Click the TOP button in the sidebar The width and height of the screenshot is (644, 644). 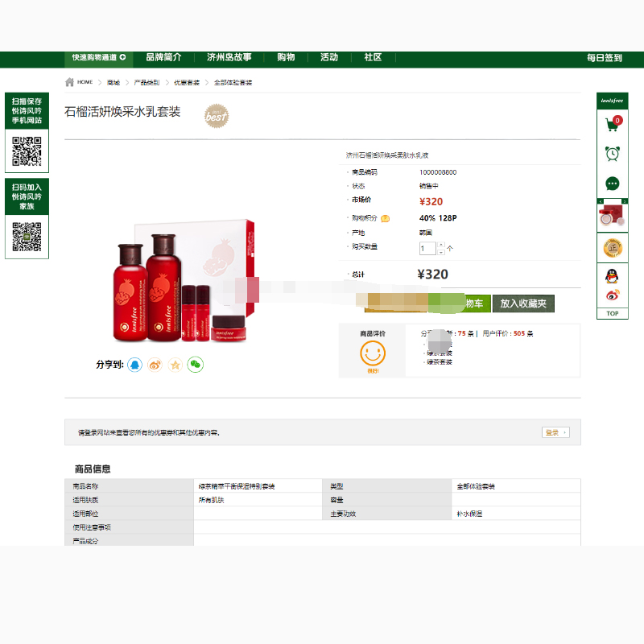[613, 313]
